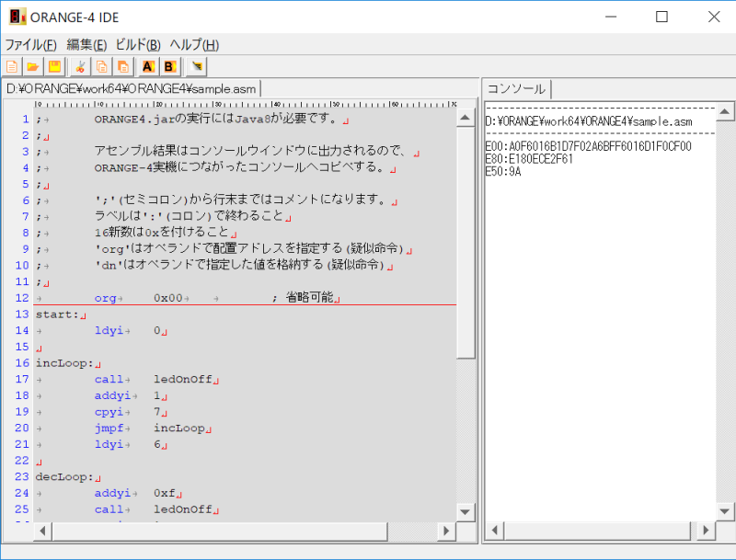Screen dimensions: 736x560
Task: Click the 'start:' label on line 13
Action: pos(57,314)
